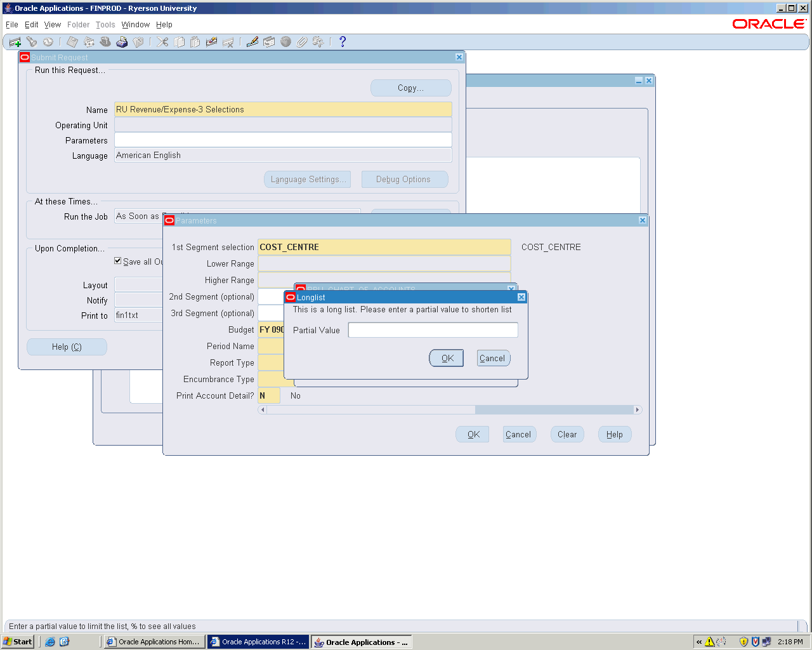Click the New record toolbar icon
812x650 pixels.
(15, 42)
